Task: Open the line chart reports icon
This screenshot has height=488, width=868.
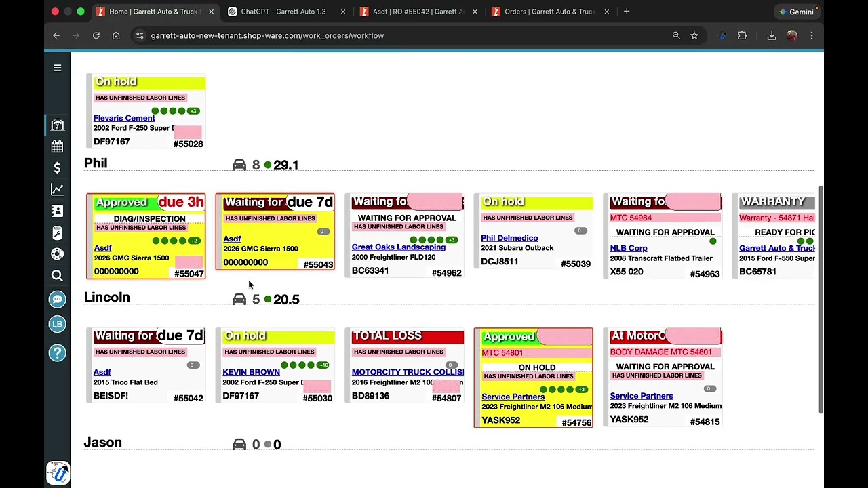Action: click(x=57, y=190)
